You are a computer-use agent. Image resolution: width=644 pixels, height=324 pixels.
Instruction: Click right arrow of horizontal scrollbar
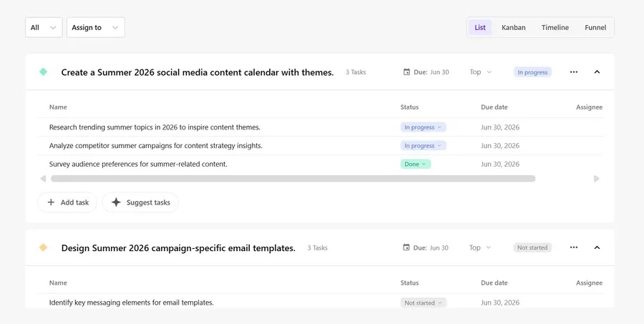597,179
